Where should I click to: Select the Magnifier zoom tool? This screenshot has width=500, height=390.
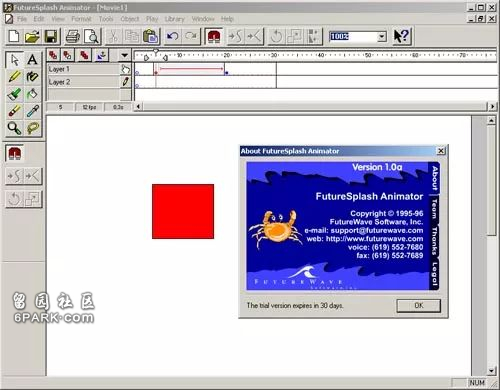point(15,128)
